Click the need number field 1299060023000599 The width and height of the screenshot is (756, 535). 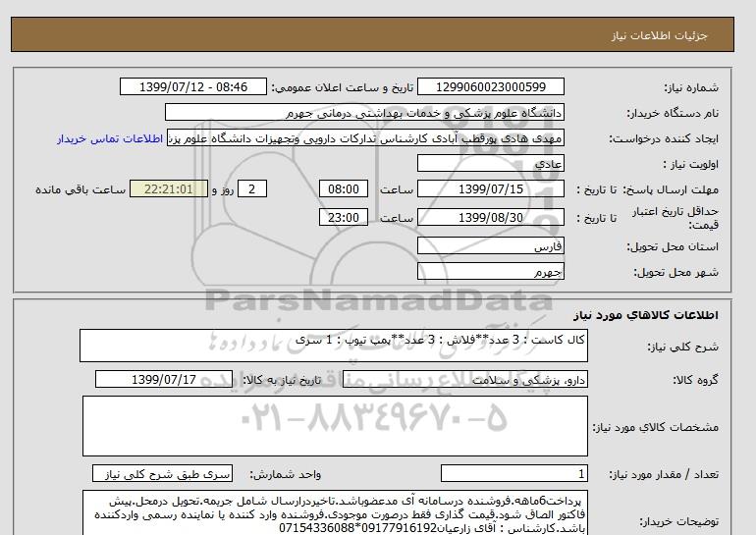click(490, 86)
